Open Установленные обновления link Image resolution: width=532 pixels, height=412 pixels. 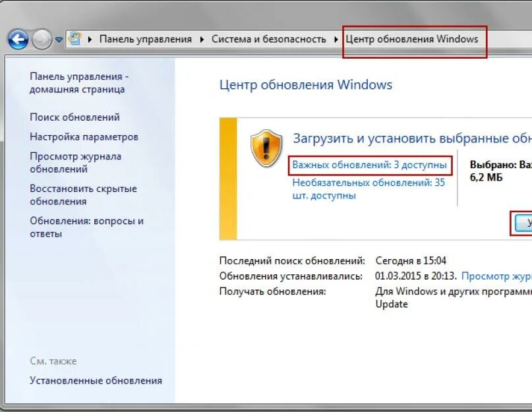(x=96, y=381)
